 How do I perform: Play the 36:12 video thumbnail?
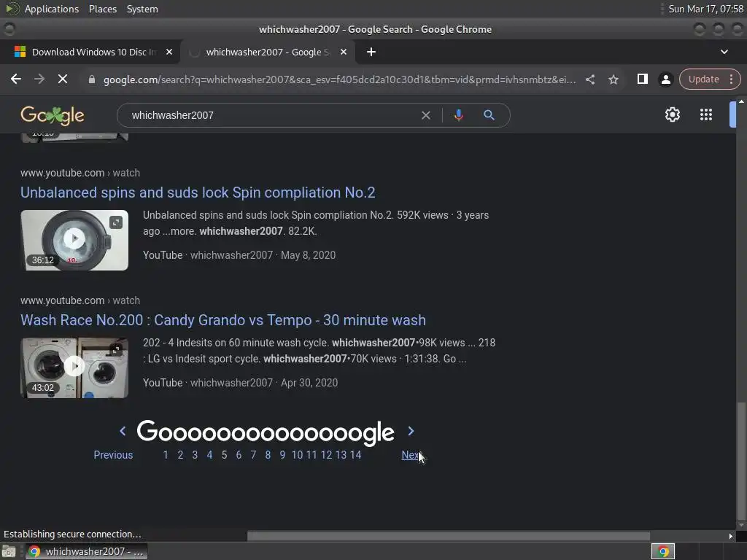pyautogui.click(x=74, y=240)
